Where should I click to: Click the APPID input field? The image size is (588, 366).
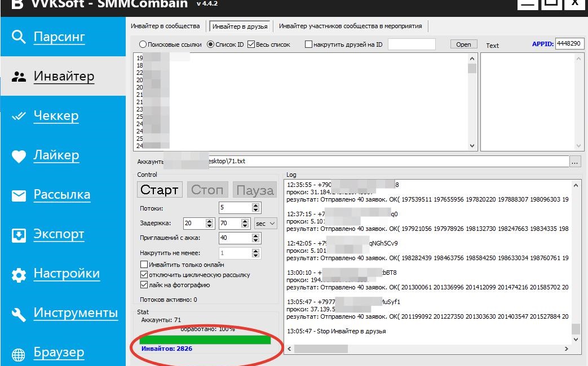click(x=569, y=43)
